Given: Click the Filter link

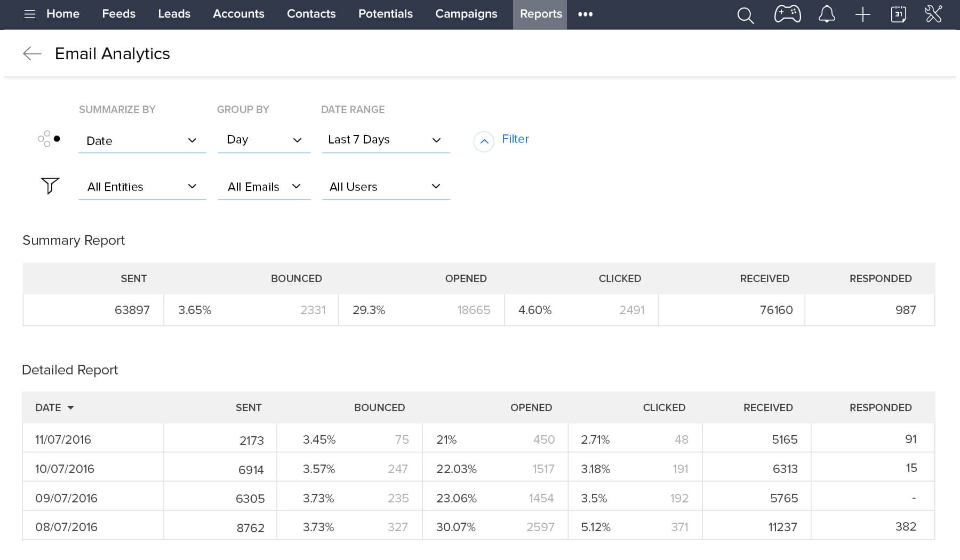Looking at the screenshot, I should 515,139.
